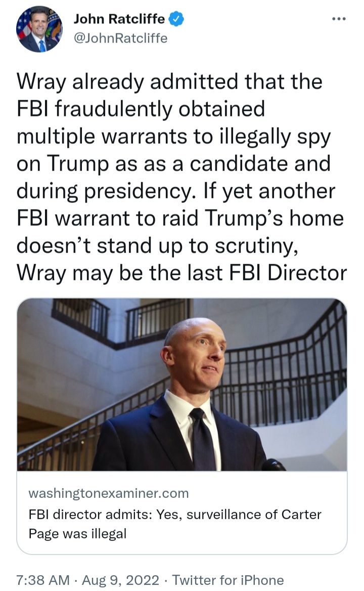Open the Carter Page article photo

[182, 385]
